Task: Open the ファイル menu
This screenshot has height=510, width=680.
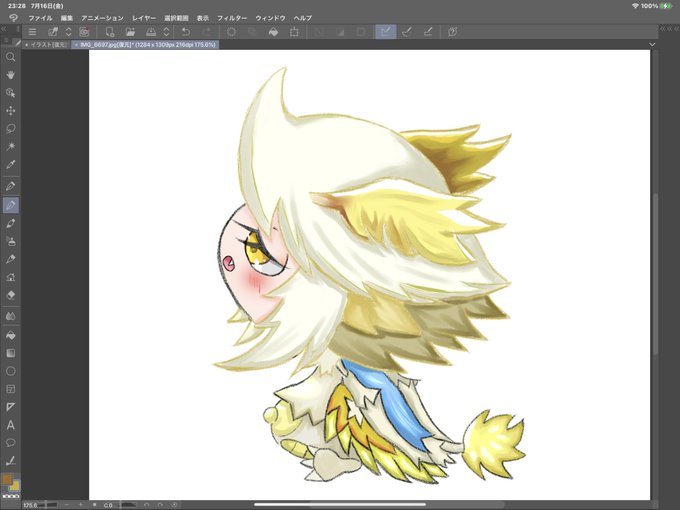Action: pyautogui.click(x=40, y=18)
